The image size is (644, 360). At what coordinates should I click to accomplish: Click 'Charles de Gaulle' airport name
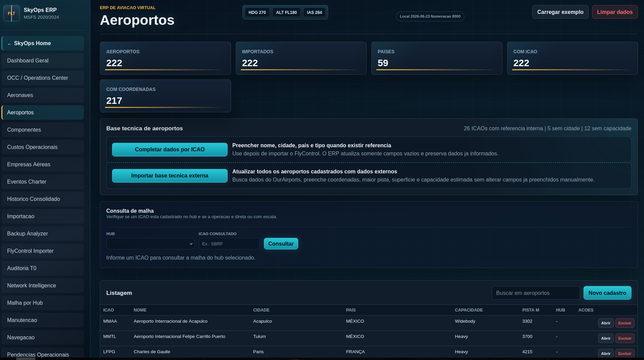coord(152,352)
